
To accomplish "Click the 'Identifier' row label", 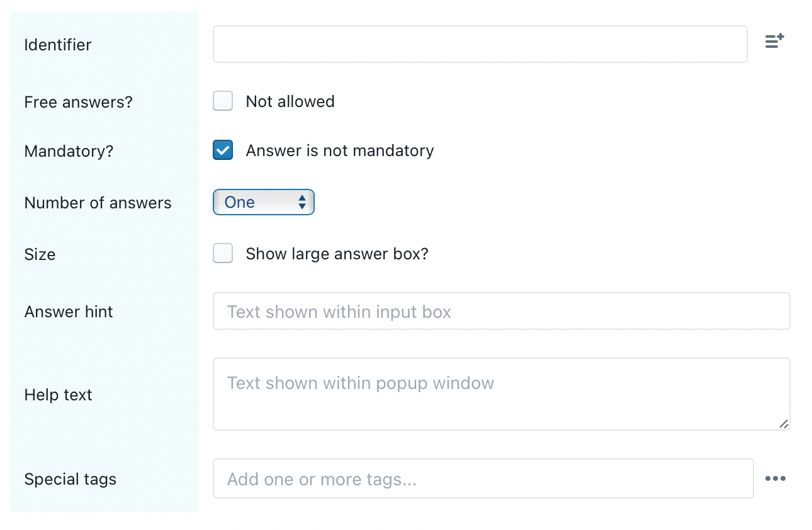I will click(x=58, y=45).
